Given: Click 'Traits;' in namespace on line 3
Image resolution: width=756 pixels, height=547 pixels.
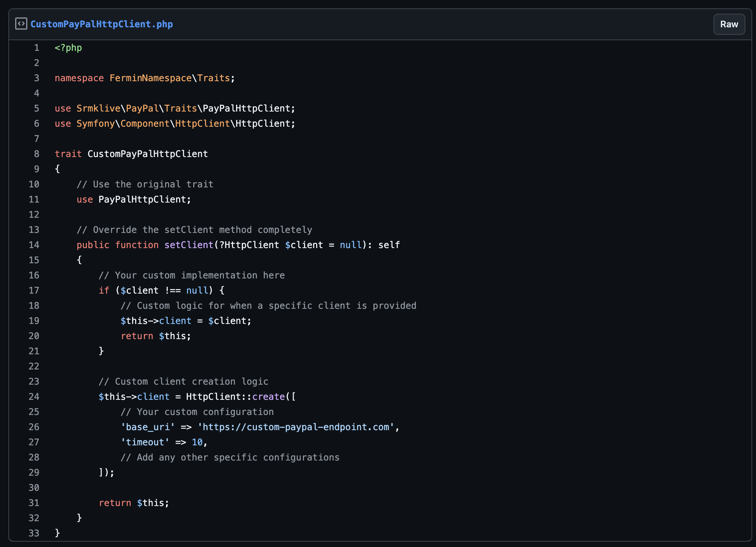Looking at the screenshot, I should (216, 78).
